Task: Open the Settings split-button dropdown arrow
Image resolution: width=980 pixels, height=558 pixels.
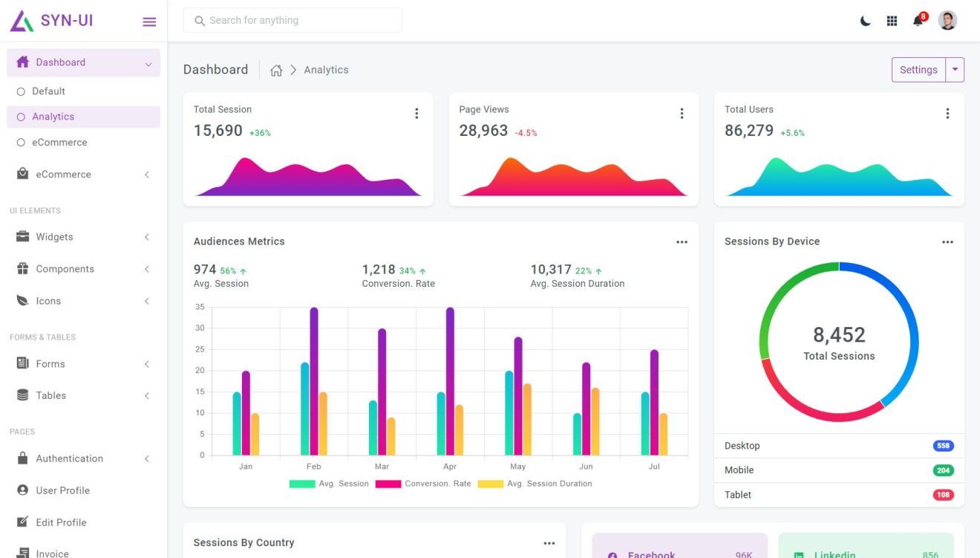Action: [x=956, y=69]
